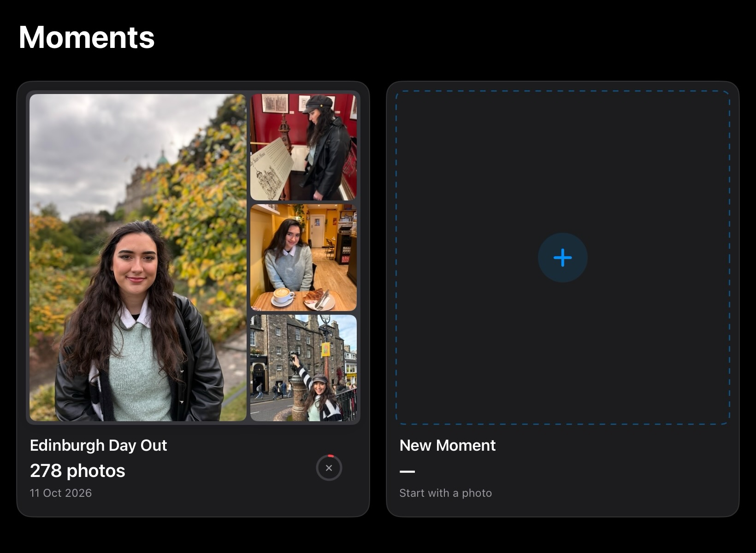Click the 11 Oct 2026 date
756x553 pixels.
click(61, 493)
